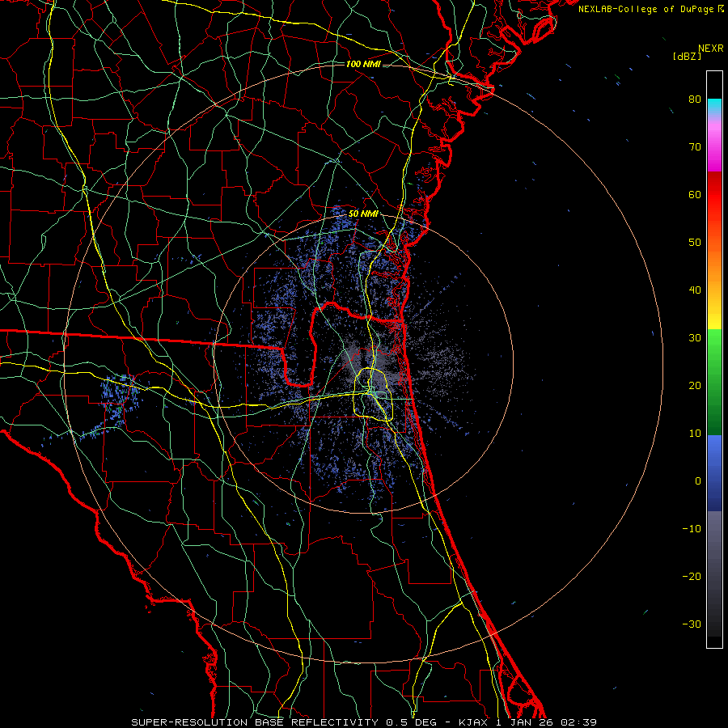Click the [dBZ] unit label

pos(687,57)
